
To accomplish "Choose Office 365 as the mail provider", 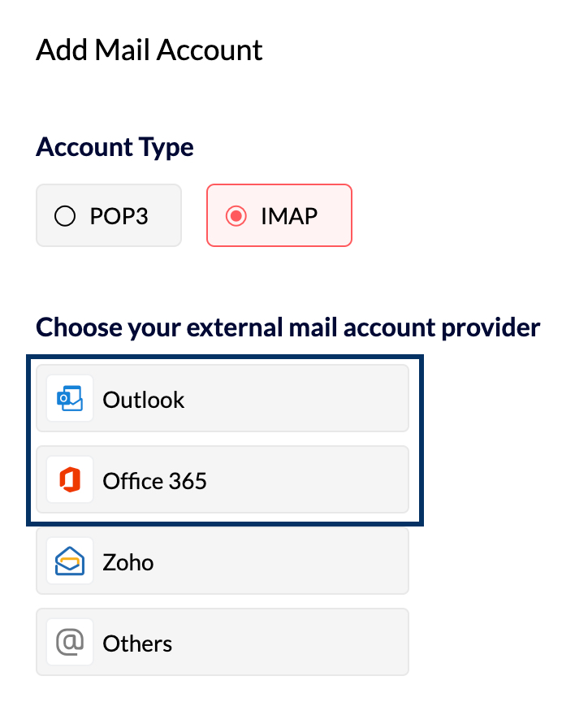I will 222,479.
